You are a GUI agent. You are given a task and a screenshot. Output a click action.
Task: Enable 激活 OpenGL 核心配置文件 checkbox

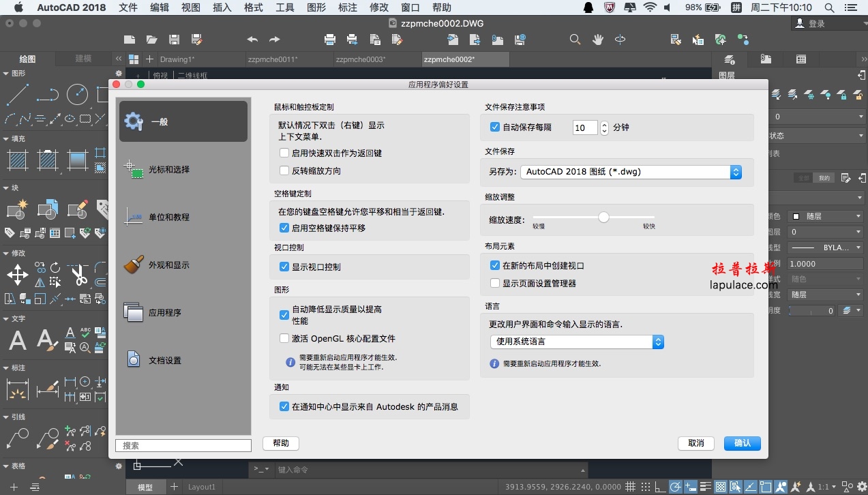(284, 338)
